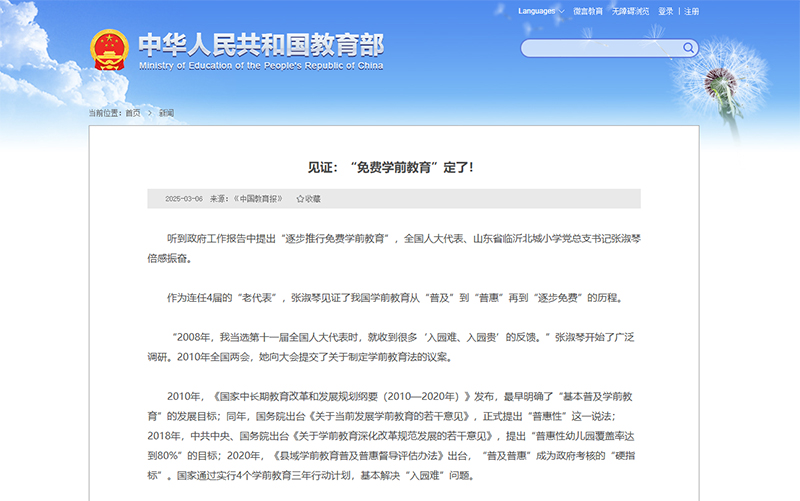Click the publish date 2025-03-06
Viewport: 800px width, 501px height.
(x=184, y=199)
